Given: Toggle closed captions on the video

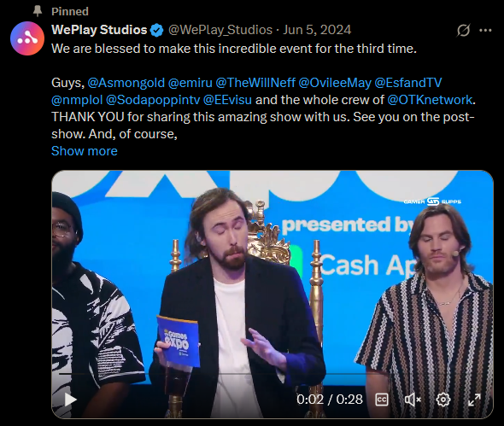Looking at the screenshot, I should click(382, 400).
